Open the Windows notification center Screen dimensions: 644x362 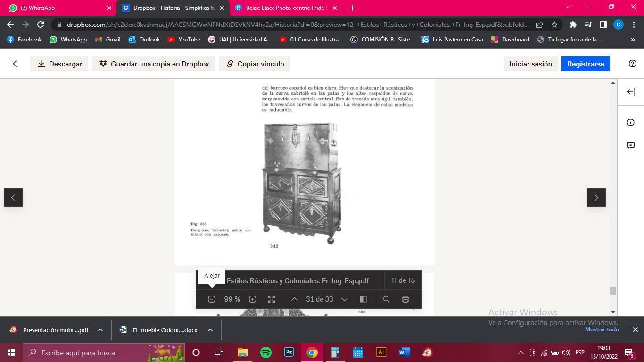[x=629, y=353]
